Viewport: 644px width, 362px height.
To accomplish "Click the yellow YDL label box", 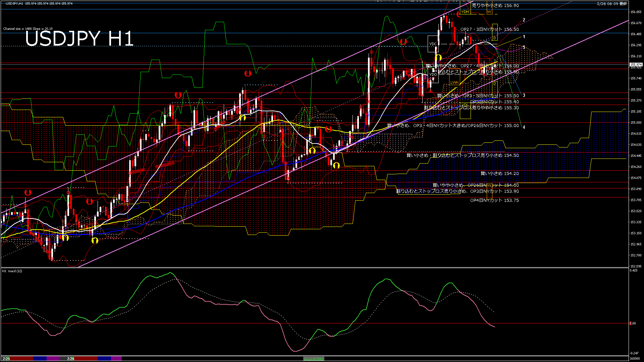I will (x=465, y=105).
